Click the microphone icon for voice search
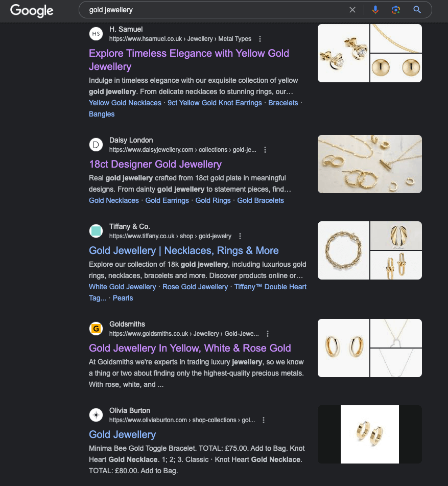The width and height of the screenshot is (448, 486). [x=375, y=10]
